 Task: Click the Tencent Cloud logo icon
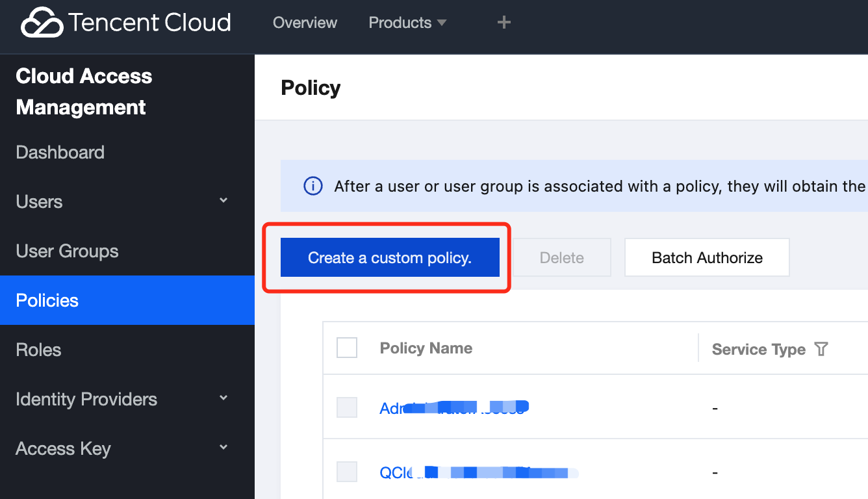point(42,23)
